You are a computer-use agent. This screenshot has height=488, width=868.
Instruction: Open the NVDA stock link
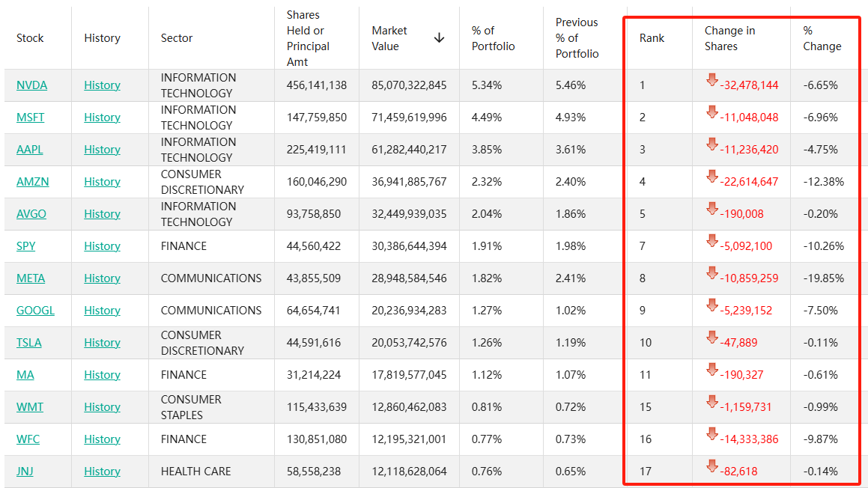(x=31, y=85)
